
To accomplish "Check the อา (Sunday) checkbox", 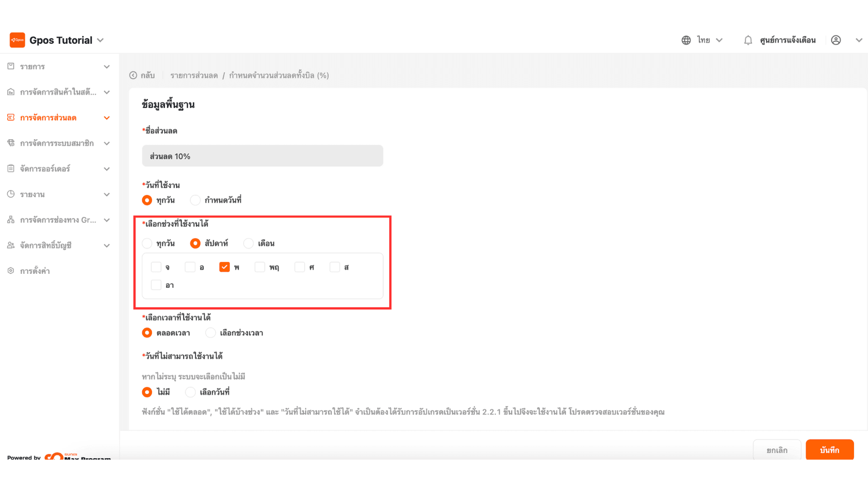I will [x=156, y=285].
